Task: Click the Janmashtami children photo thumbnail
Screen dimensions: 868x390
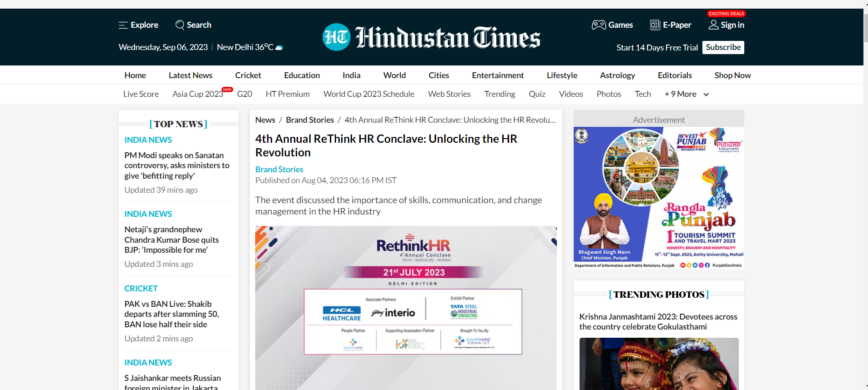Action: pyautogui.click(x=659, y=364)
